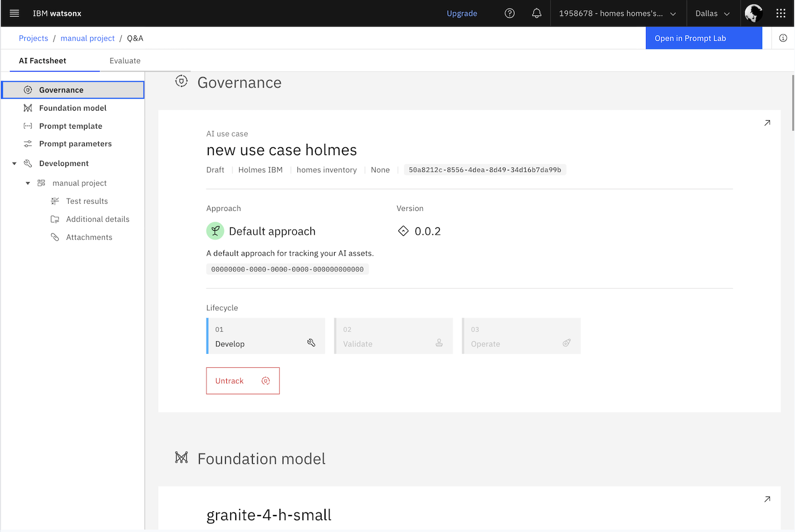
Task: Click the Foundation model icon in the sidebar
Action: pos(28,108)
